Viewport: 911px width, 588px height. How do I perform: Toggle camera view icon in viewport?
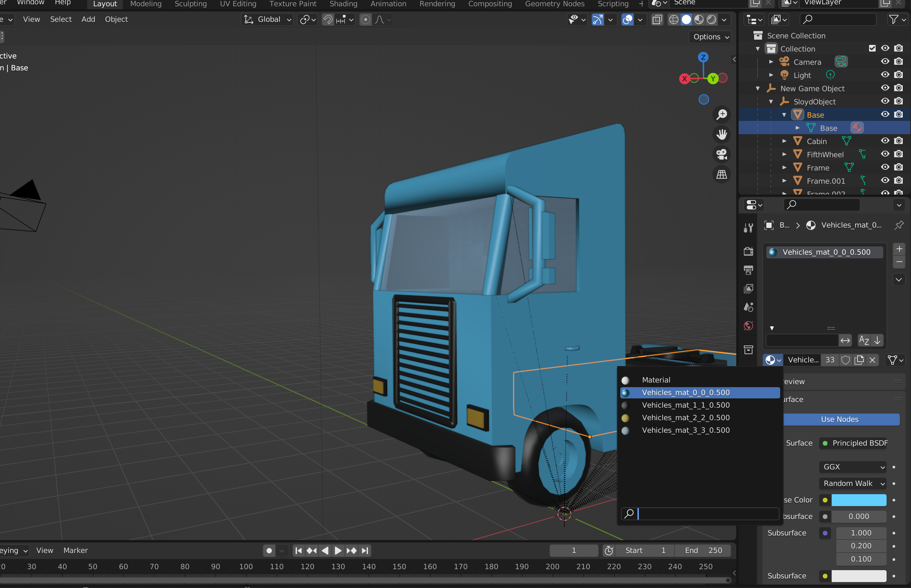coord(722,154)
